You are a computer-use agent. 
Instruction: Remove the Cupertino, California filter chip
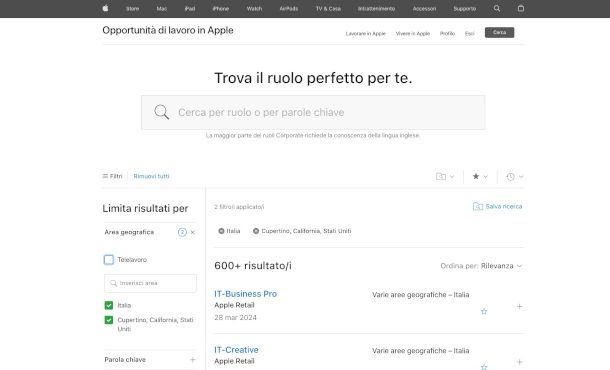click(256, 231)
